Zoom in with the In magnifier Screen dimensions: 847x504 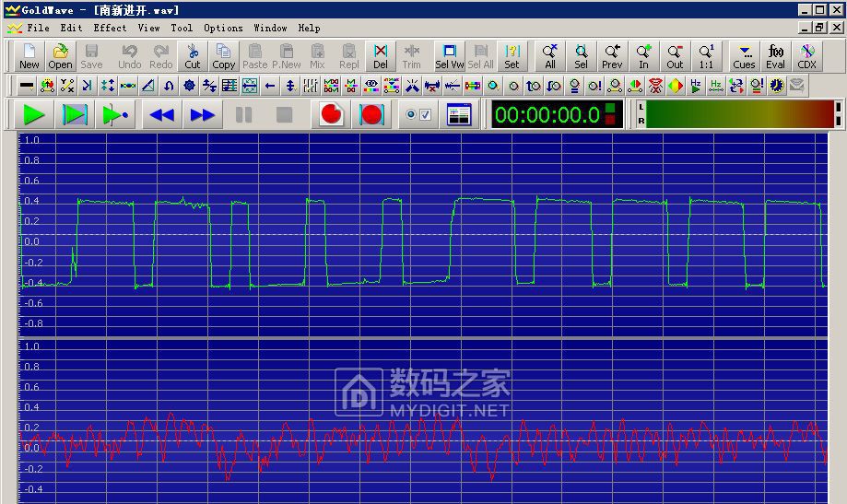(643, 56)
